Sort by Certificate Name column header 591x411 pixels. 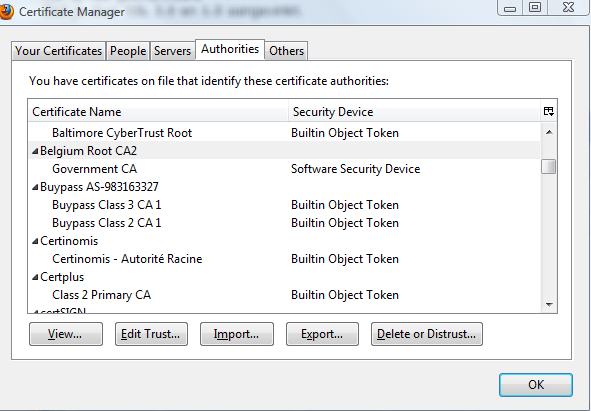coord(158,112)
